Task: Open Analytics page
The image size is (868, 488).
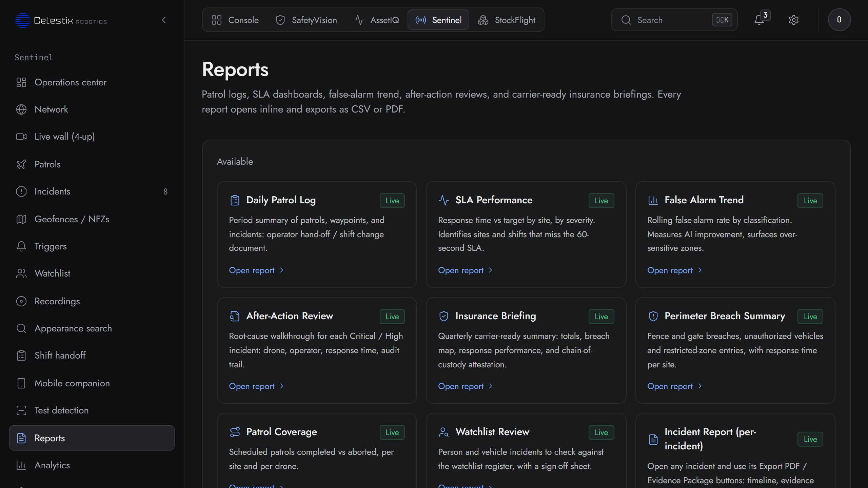Action: (92, 465)
